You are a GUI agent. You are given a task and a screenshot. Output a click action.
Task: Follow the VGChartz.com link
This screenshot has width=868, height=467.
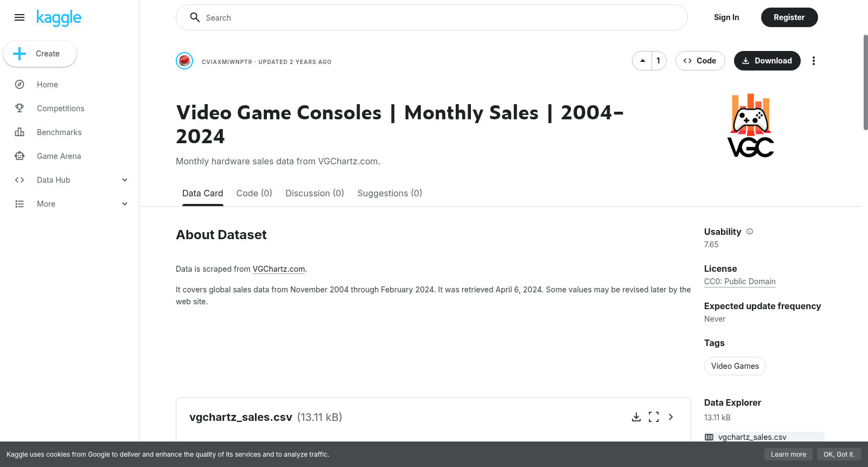tap(279, 269)
